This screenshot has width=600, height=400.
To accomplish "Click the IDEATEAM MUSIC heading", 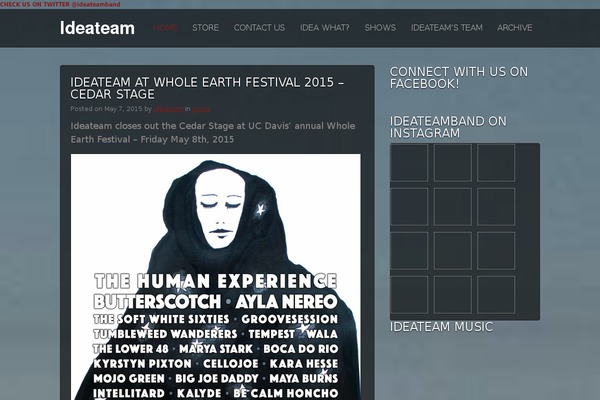I will tap(441, 327).
